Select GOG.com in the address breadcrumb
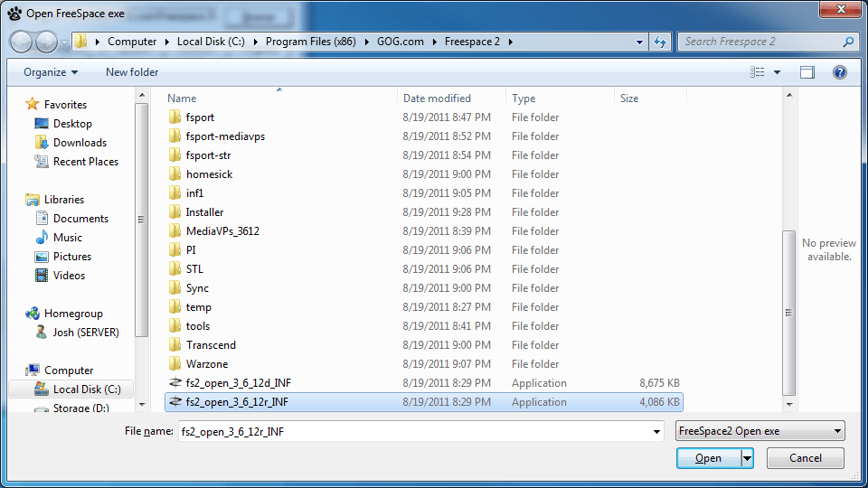The width and height of the screenshot is (868, 488). (401, 42)
